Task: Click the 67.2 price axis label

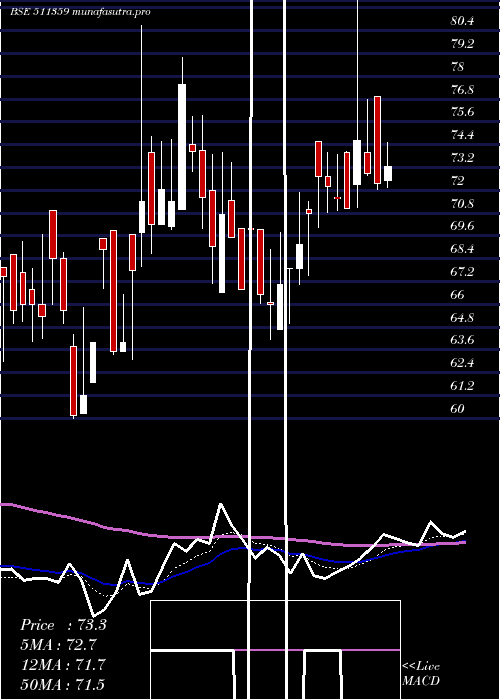Action: [x=462, y=271]
